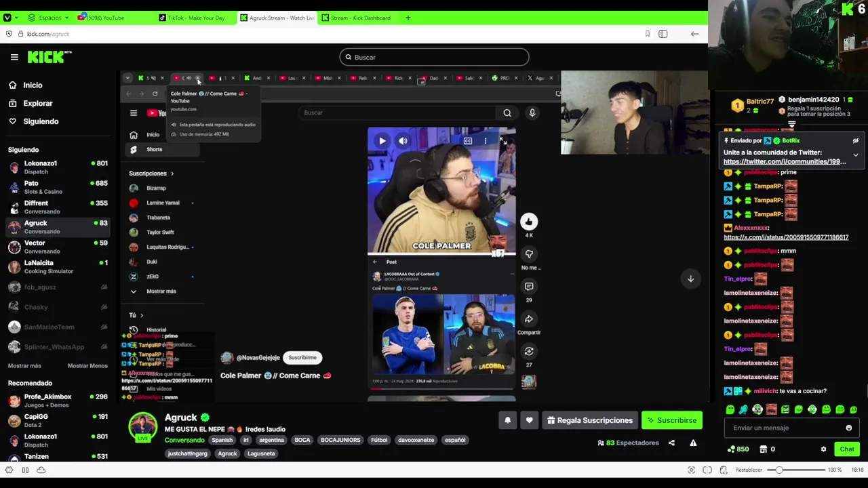Open Profe_Akimbox recommended channel
The height and width of the screenshot is (488, 868).
tap(58, 401)
